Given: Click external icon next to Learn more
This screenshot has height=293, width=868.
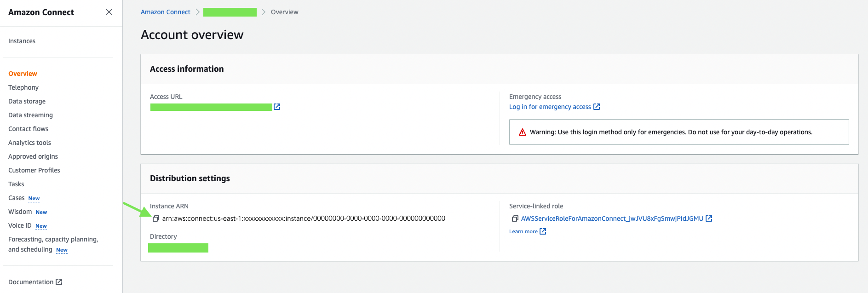Looking at the screenshot, I should click(x=543, y=231).
